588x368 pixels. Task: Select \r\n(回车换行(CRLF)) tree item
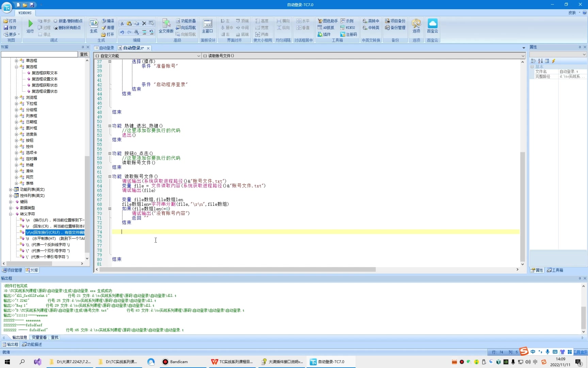point(55,232)
